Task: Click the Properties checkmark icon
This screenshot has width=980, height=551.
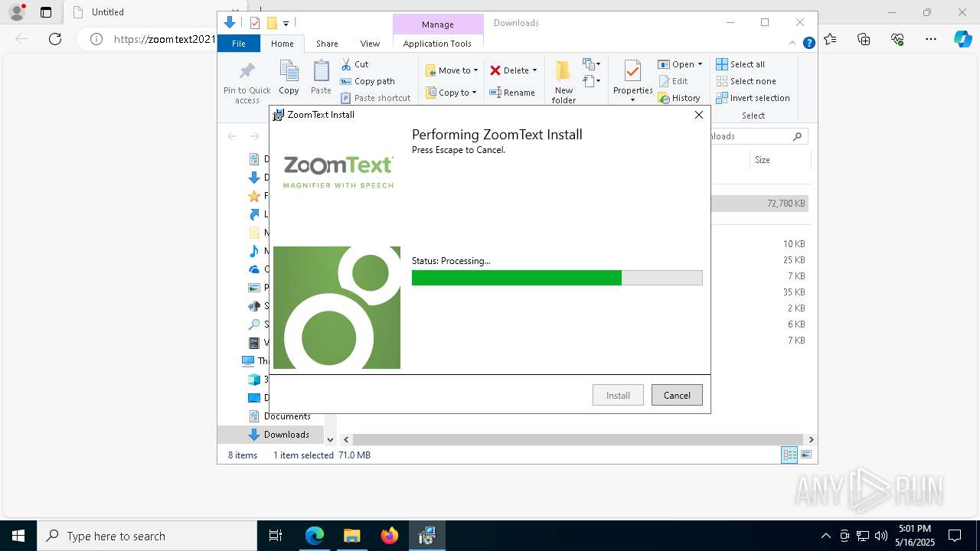Action: tap(632, 71)
